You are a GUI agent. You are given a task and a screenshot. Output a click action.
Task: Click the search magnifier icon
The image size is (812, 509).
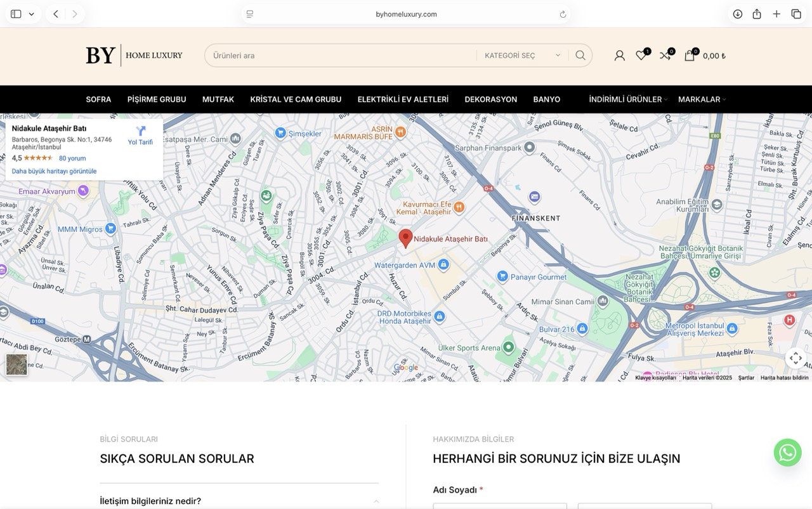(580, 55)
